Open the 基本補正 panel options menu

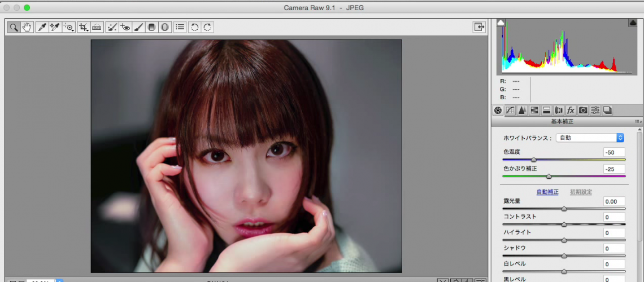638,121
